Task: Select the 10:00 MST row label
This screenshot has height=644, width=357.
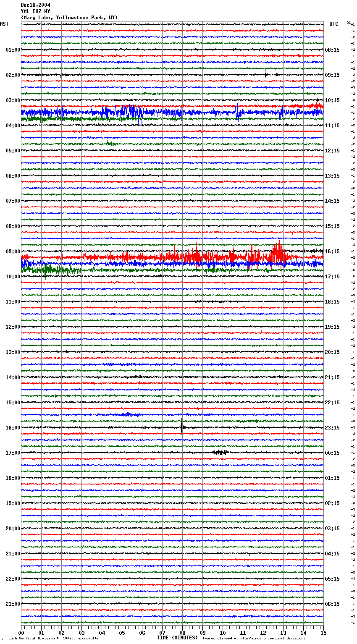Action: (13, 277)
